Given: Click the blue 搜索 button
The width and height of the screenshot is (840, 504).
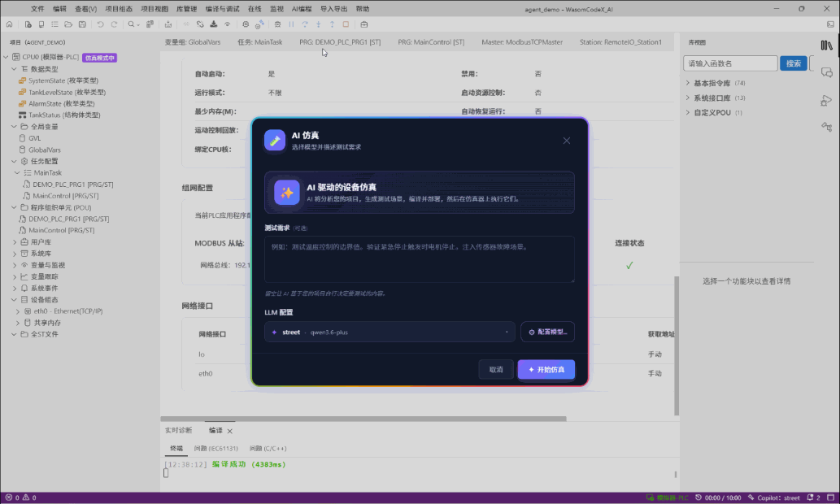Looking at the screenshot, I should tap(793, 63).
